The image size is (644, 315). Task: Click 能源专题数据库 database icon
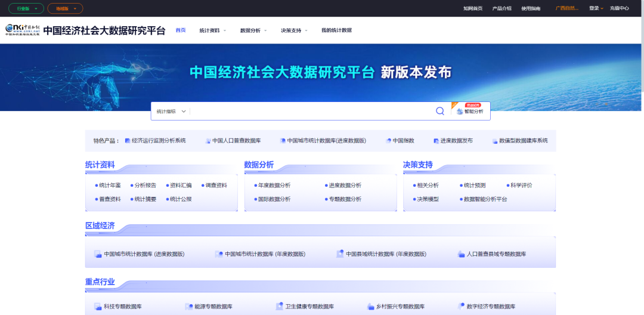tap(189, 307)
